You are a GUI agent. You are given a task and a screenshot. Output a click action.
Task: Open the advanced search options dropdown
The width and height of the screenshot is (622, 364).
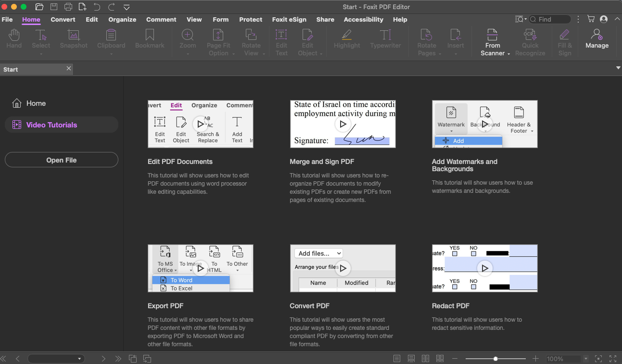tap(520, 19)
